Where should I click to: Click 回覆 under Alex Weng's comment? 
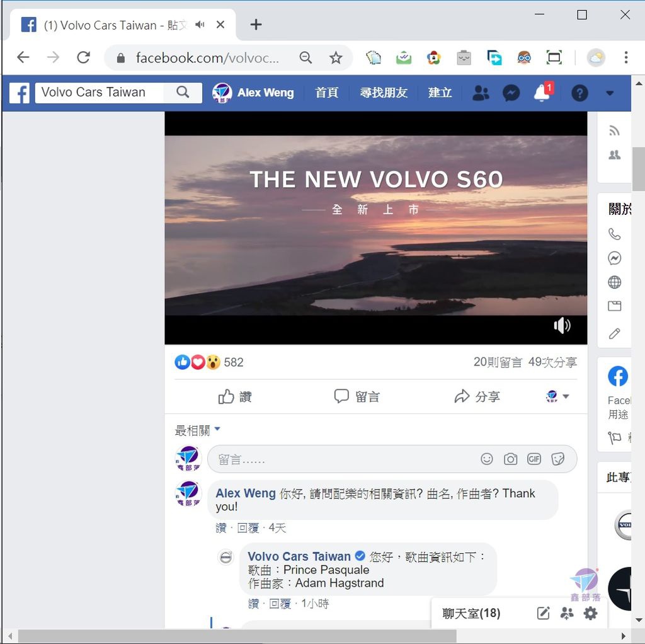248,528
